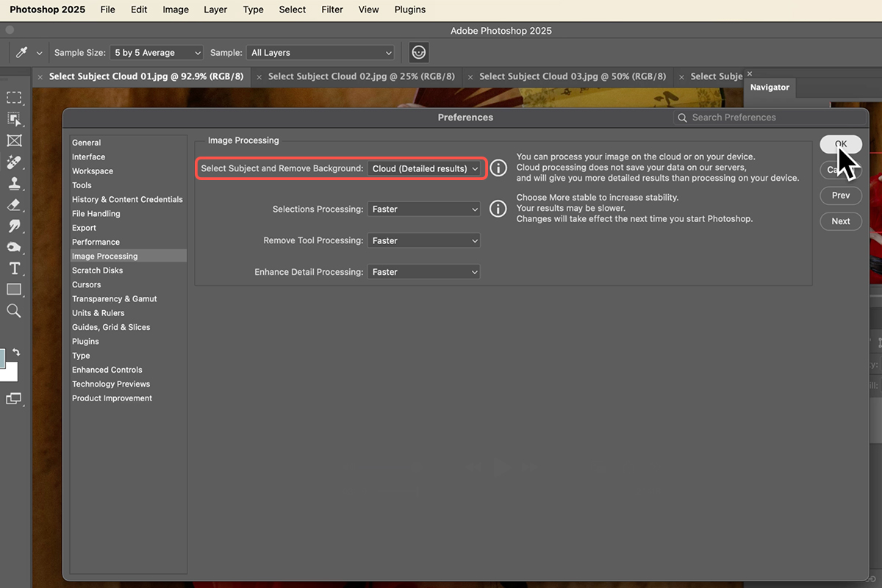Select the Rectangular Marquee tool
Screen dimensions: 882x588
point(14,98)
